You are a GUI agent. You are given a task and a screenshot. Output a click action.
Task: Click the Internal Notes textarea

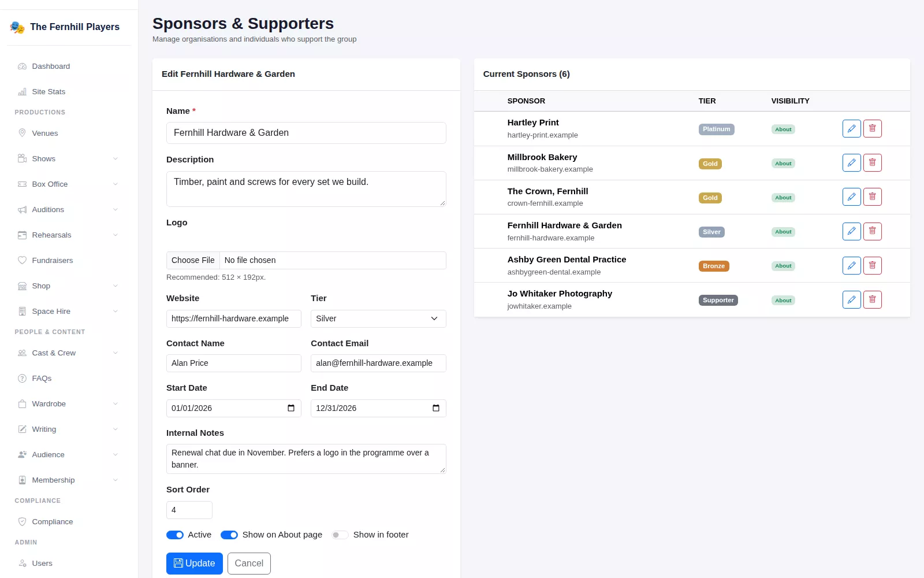point(306,459)
